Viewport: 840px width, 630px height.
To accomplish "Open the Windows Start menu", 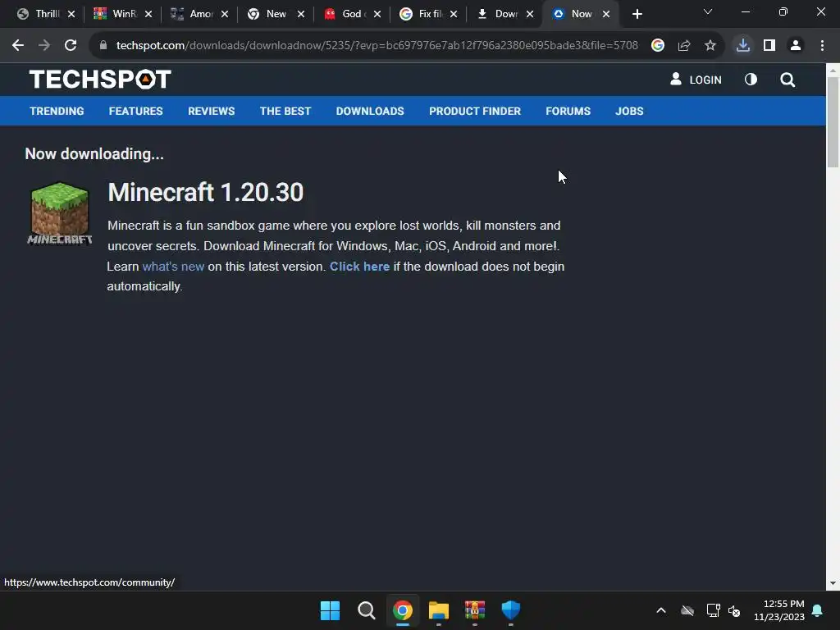I will point(330,610).
